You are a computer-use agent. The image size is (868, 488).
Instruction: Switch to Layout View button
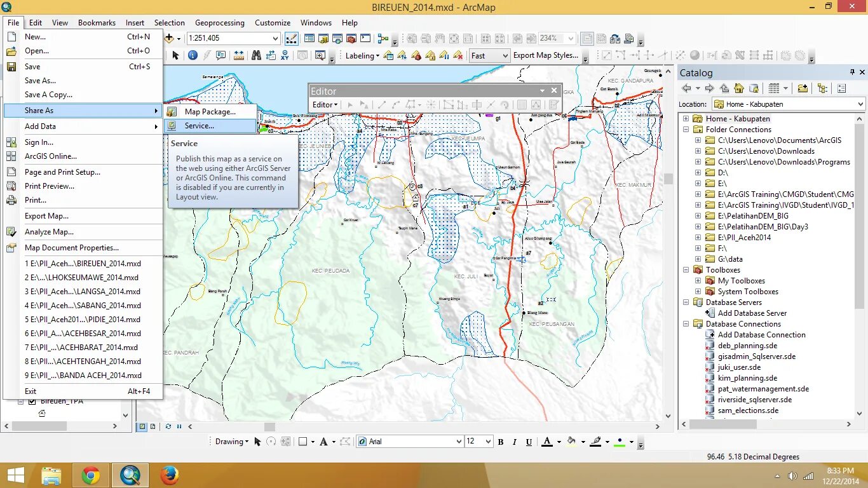pos(153,426)
